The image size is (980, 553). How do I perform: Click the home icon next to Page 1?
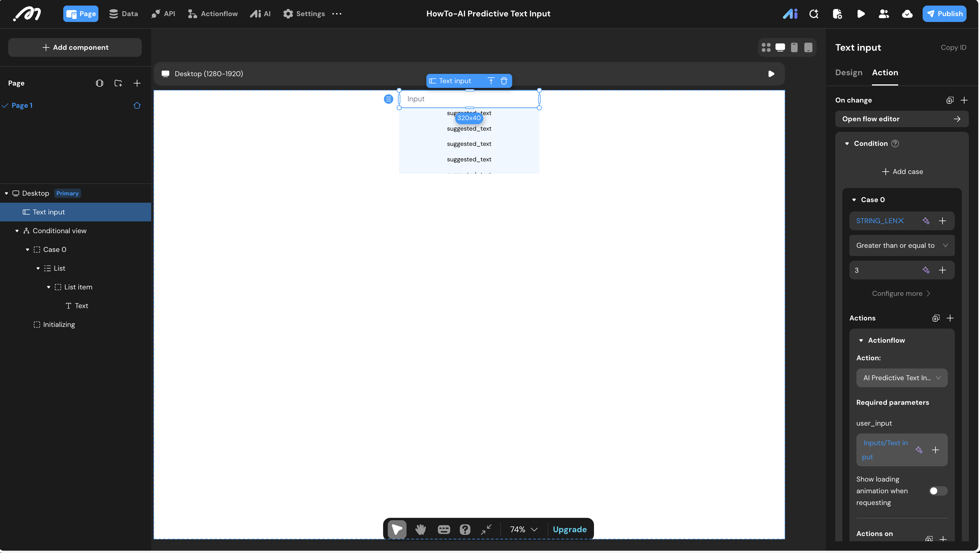click(137, 105)
